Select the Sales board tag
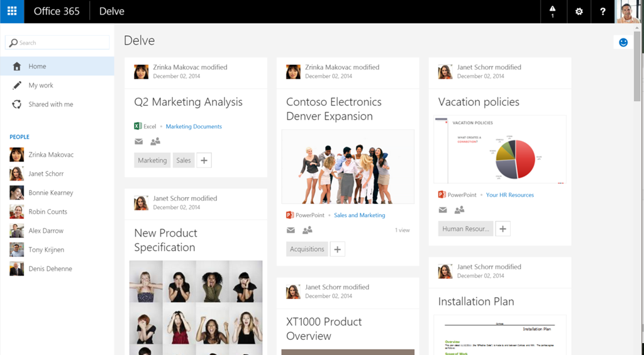 click(x=184, y=161)
